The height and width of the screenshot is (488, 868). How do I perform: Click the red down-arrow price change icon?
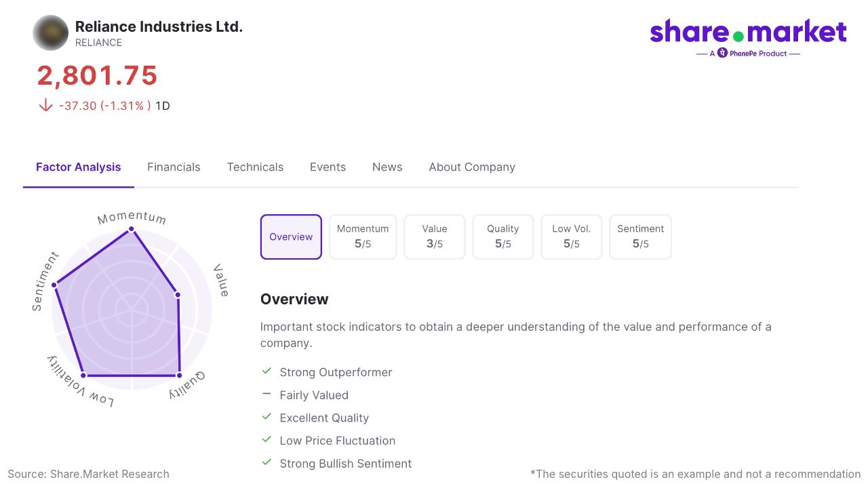point(45,105)
